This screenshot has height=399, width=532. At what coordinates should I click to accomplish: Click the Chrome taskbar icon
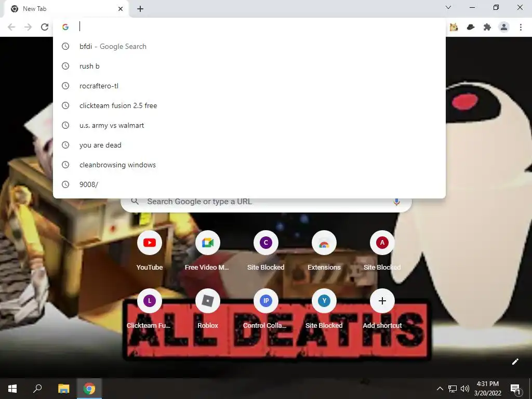(x=89, y=389)
